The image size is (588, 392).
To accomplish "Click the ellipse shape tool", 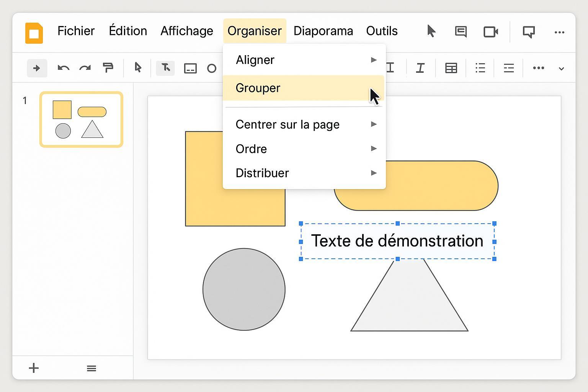I will 212,69.
